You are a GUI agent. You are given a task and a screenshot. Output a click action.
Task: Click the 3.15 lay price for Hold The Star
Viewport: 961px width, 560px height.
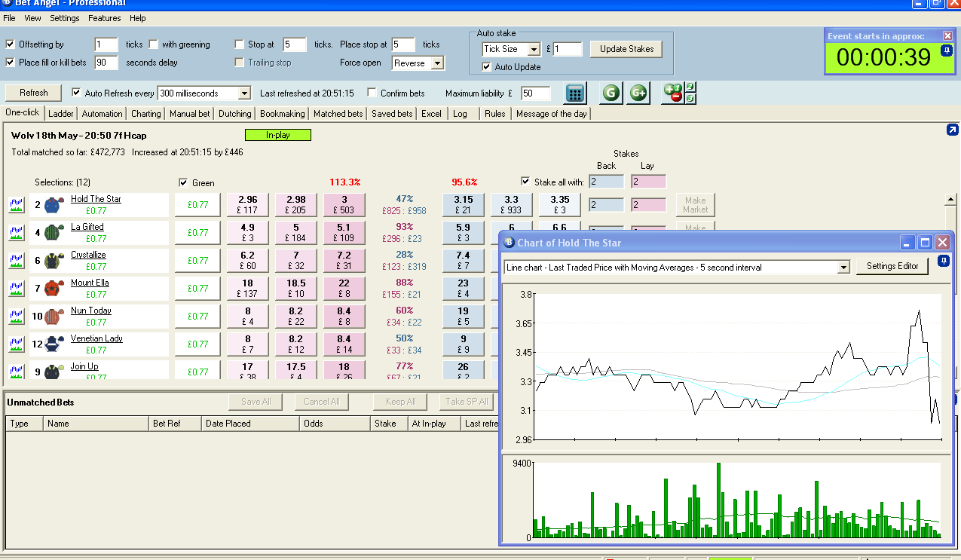(x=464, y=205)
